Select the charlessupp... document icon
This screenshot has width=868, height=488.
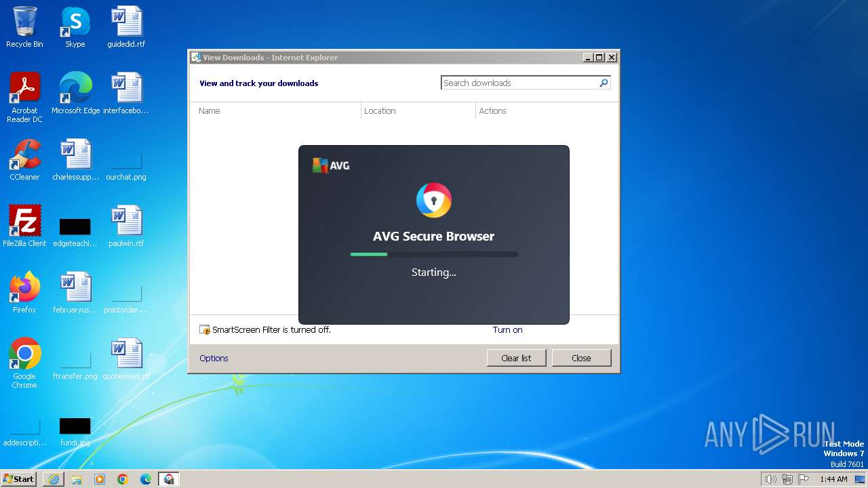click(75, 159)
